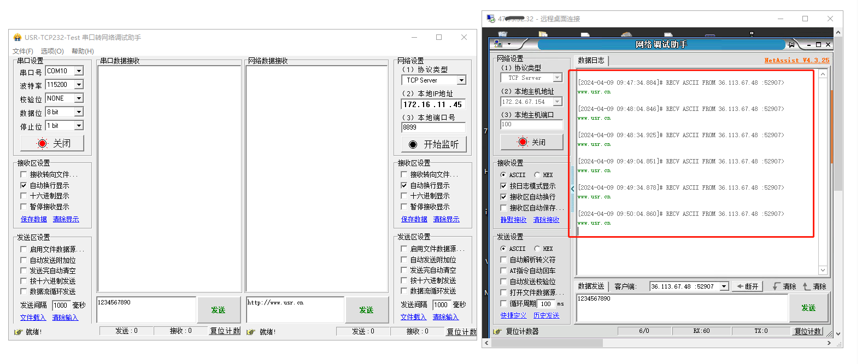Click NetAssist V4.3.25 link
Image resolution: width=868 pixels, height=364 pixels.
[796, 60]
